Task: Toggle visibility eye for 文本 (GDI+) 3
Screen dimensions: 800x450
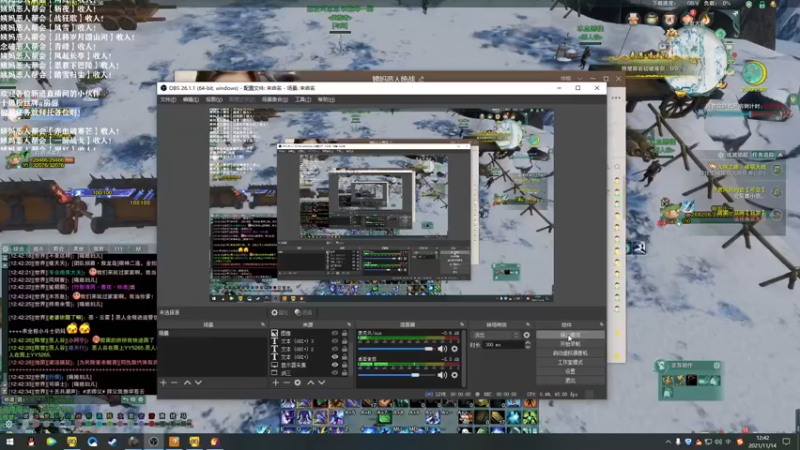Action: tap(335, 341)
